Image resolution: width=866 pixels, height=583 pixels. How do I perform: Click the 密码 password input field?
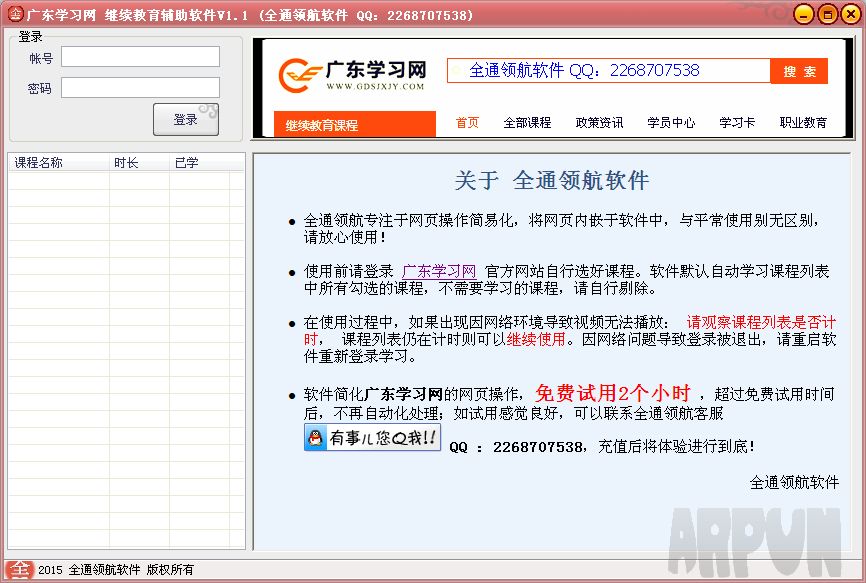(x=139, y=87)
